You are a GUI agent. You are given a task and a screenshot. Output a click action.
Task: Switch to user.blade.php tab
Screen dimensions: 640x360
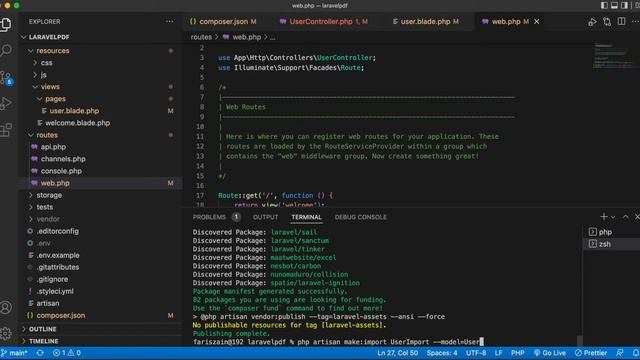click(425, 22)
